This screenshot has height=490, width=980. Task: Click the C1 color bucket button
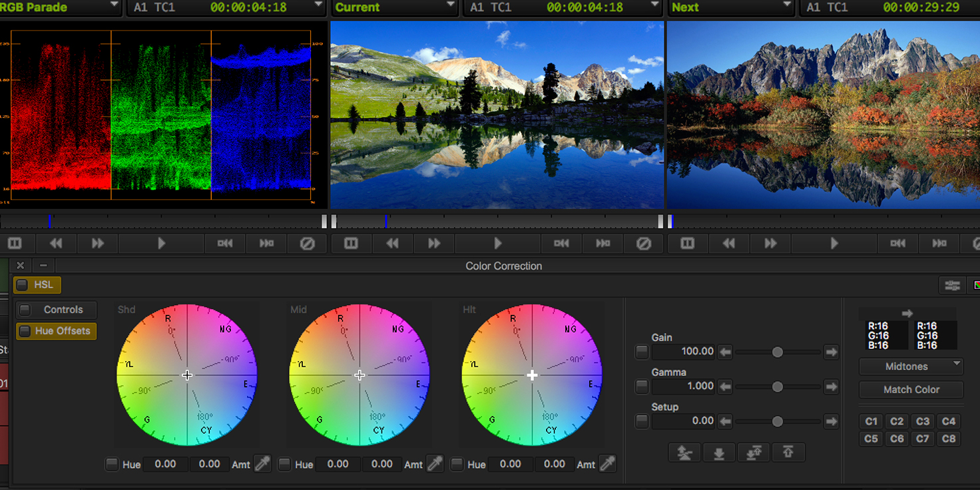(871, 421)
